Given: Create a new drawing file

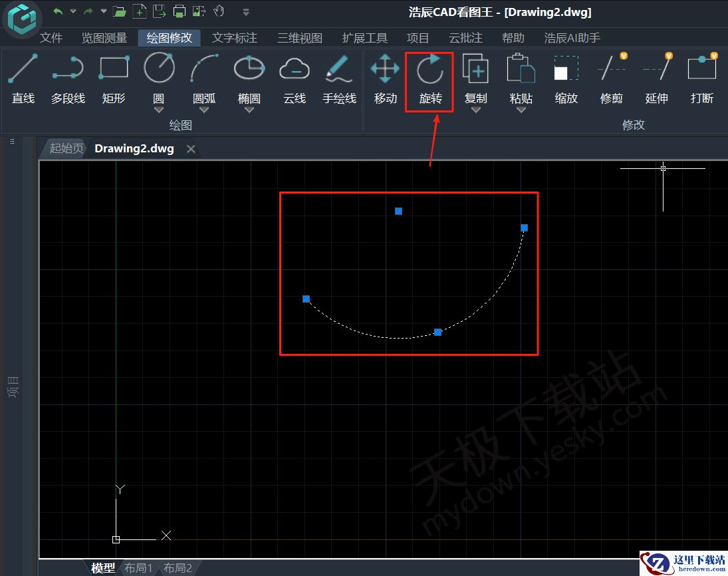Looking at the screenshot, I should click(140, 11).
